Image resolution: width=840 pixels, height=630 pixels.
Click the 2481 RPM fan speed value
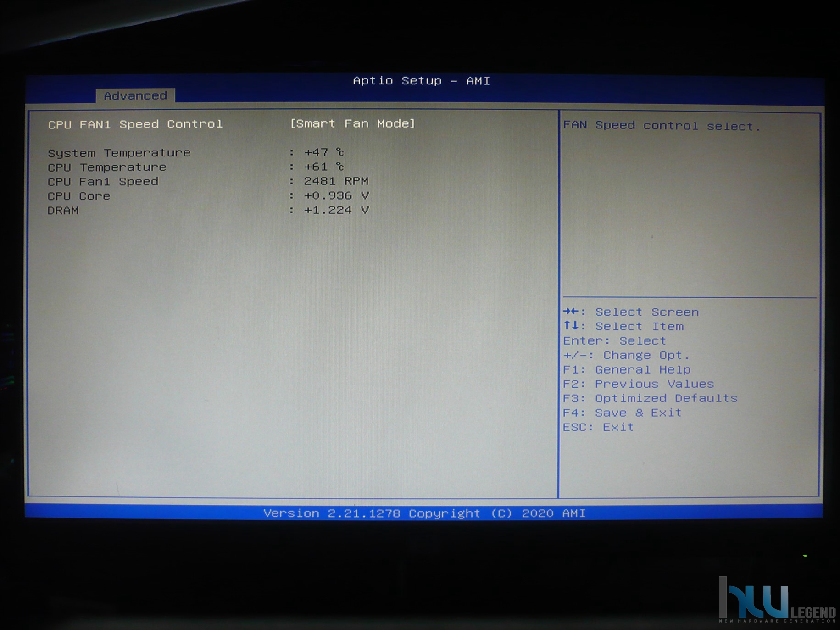click(336, 181)
